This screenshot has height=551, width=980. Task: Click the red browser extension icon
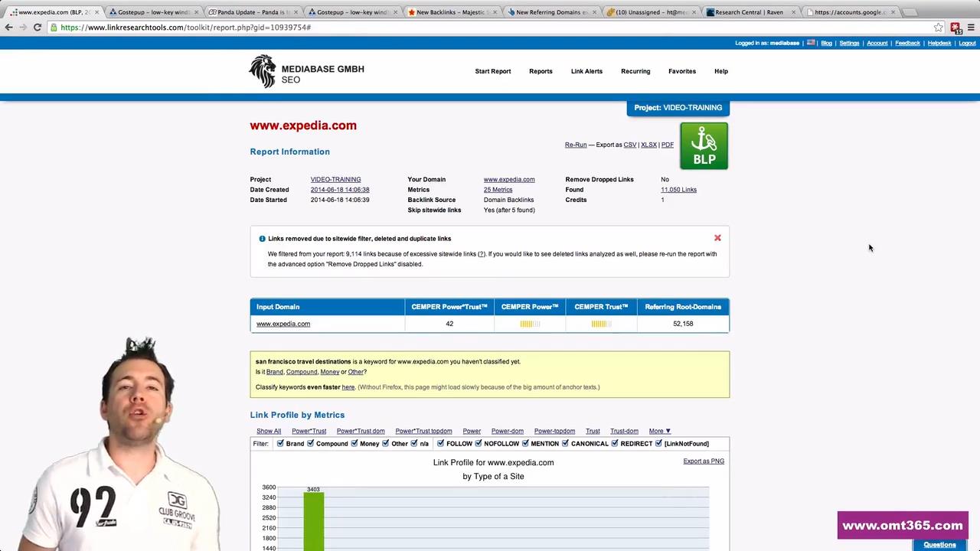click(955, 28)
